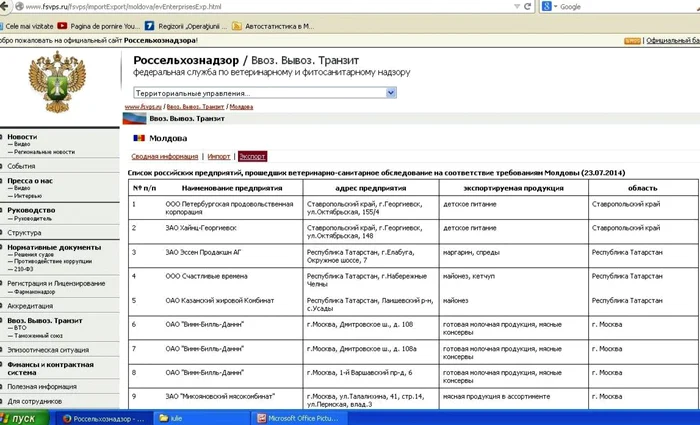Image resolution: width=700 pixels, height=425 pixels.
Task: Open 'Нормативные документы' sidebar item
Action: click(x=54, y=247)
